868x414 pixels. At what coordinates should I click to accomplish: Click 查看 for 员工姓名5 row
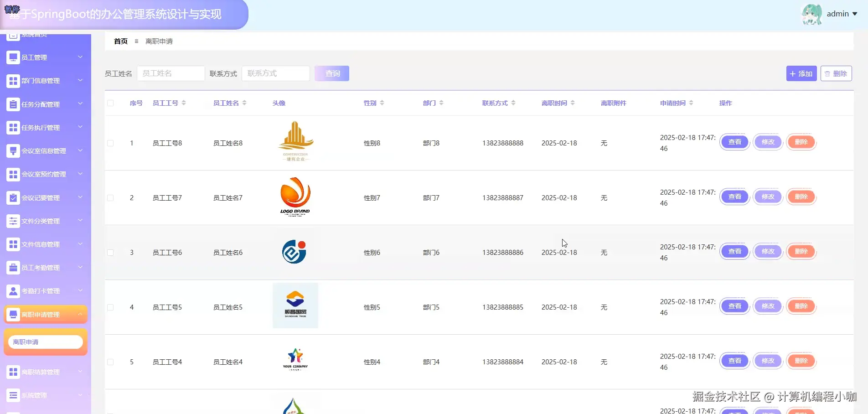click(x=735, y=306)
